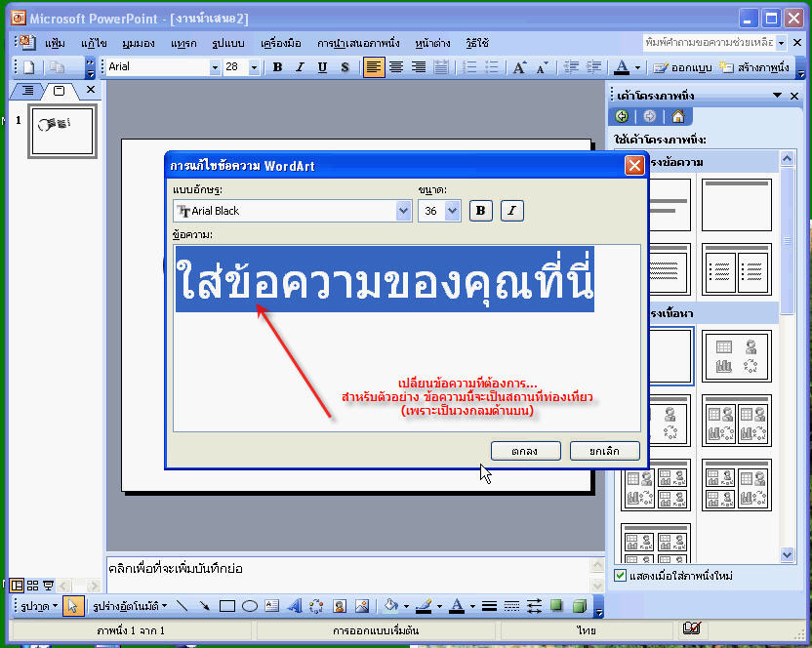Switch to the Slides thumbnail tab
This screenshot has width=812, height=648.
pos(59,91)
